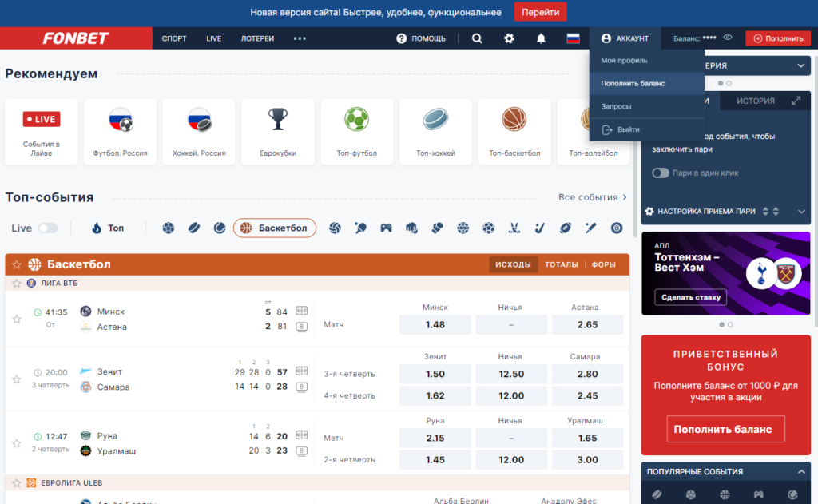Show hidden balance with eye icon

point(728,38)
